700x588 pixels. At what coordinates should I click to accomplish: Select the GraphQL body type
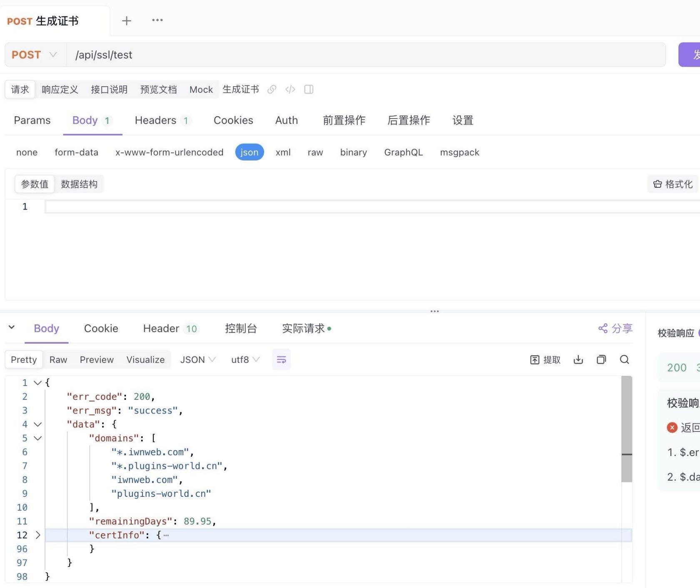(403, 152)
